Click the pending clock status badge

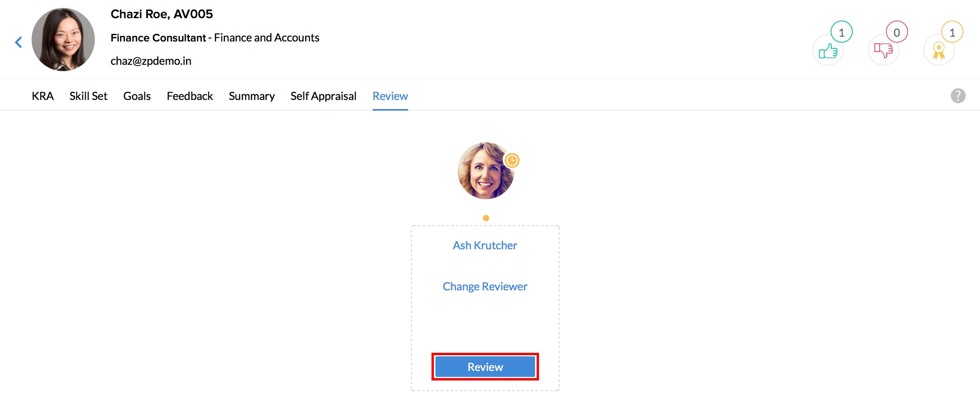pos(512,160)
